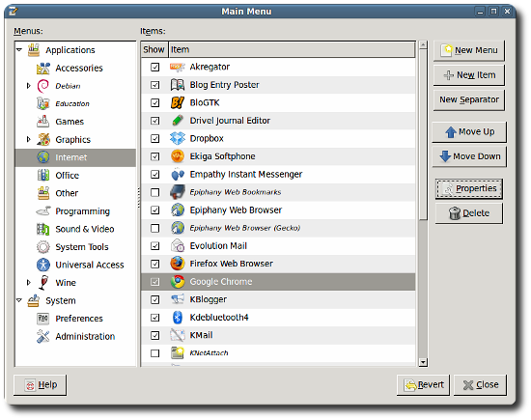Collapse the System tree node

tap(19, 300)
